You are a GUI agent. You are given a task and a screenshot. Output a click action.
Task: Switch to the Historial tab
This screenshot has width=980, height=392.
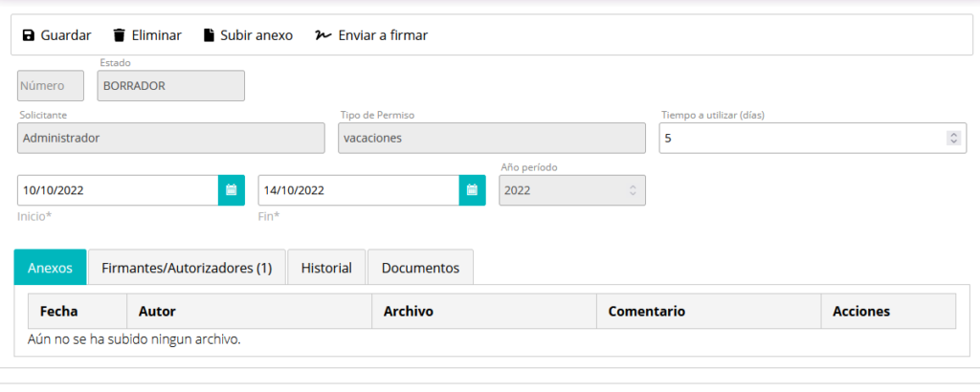[x=326, y=268]
